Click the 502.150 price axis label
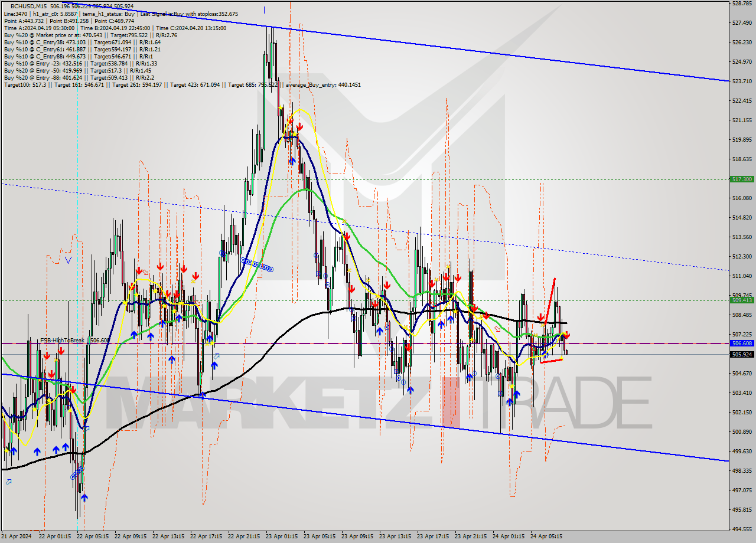Image resolution: width=756 pixels, height=543 pixels. (741, 413)
